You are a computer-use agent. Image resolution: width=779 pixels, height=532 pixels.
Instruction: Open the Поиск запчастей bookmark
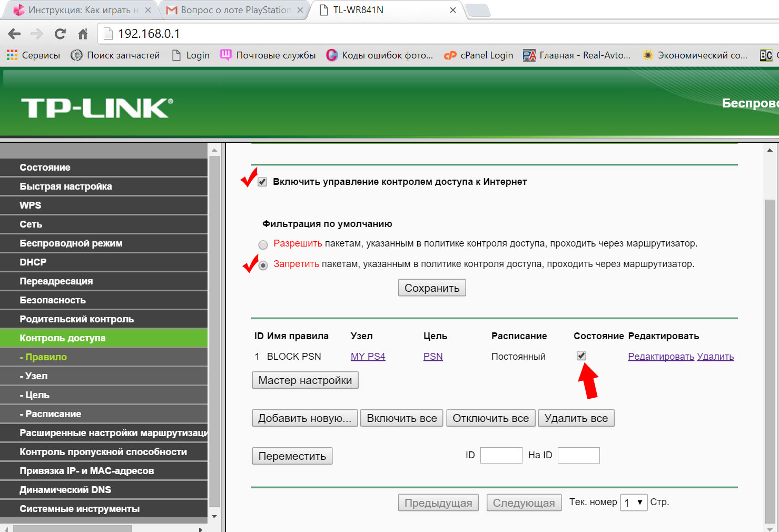point(115,55)
